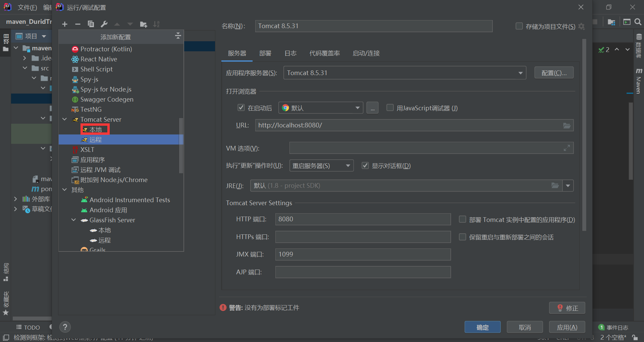Open the TODO tool window
The height and width of the screenshot is (342, 644).
coord(28,327)
